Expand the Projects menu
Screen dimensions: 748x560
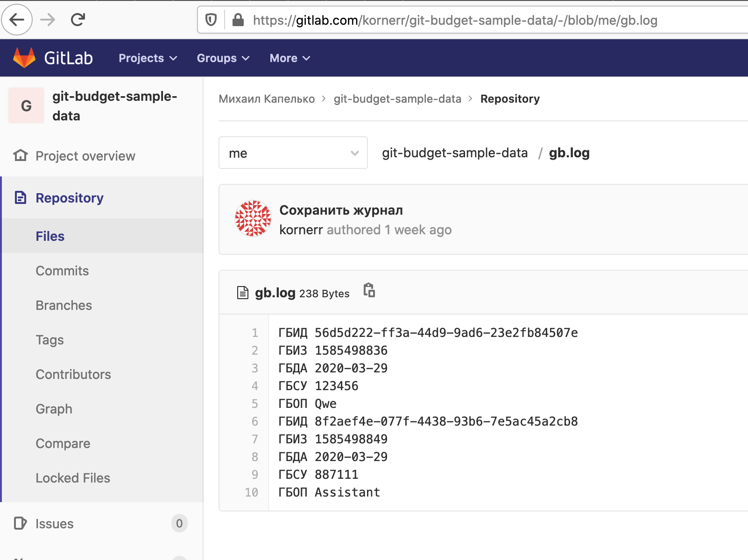click(147, 58)
